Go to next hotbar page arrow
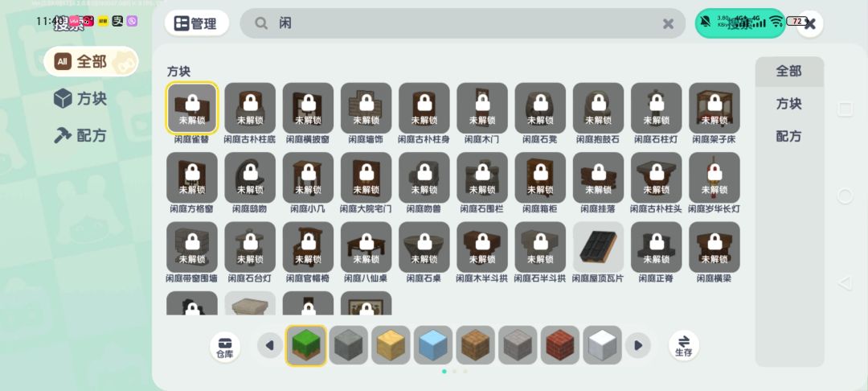Viewport: 868px width, 391px height. point(637,346)
